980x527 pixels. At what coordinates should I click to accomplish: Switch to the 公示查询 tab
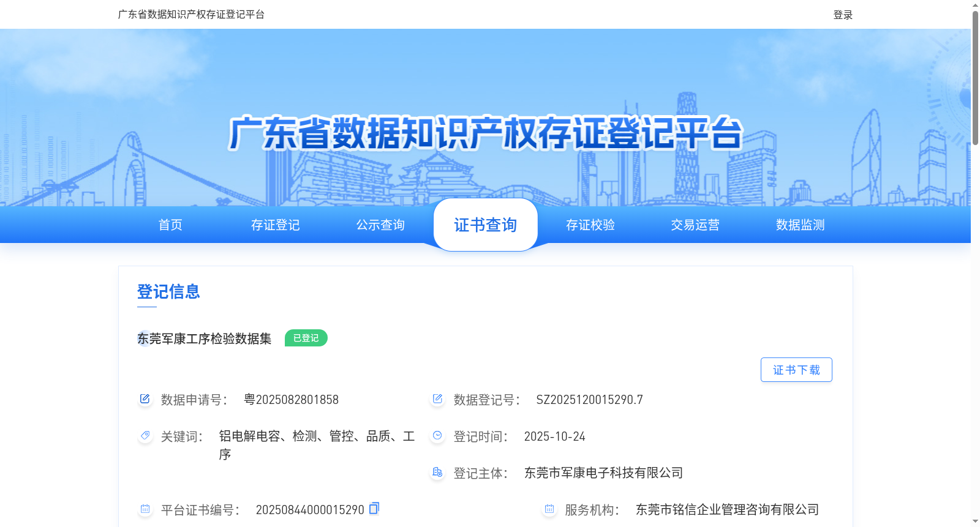coord(380,225)
